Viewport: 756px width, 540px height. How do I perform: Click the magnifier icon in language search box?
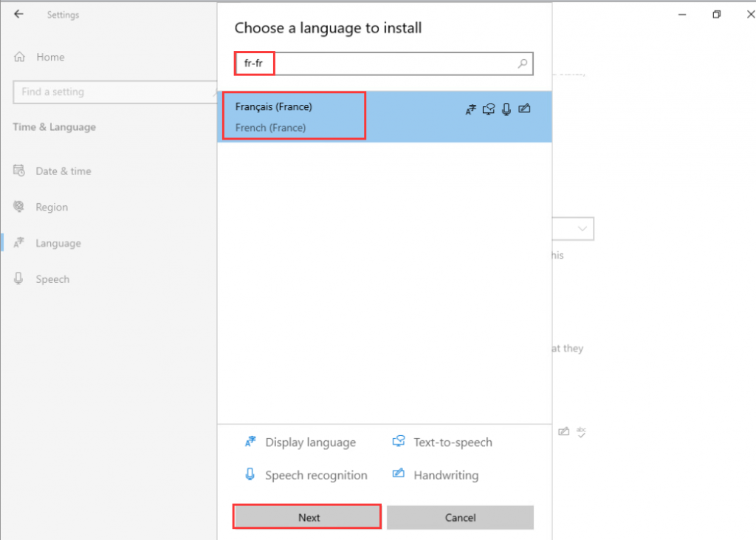[x=523, y=64]
